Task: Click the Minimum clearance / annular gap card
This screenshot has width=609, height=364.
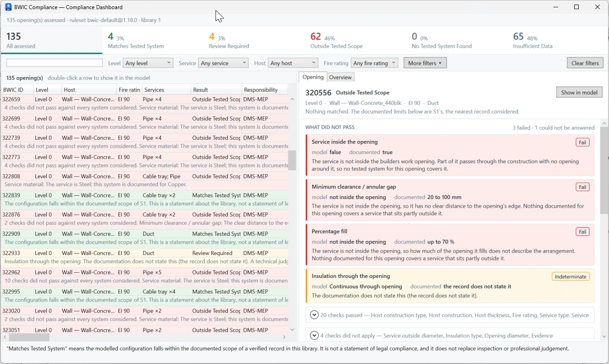Action: (450, 200)
